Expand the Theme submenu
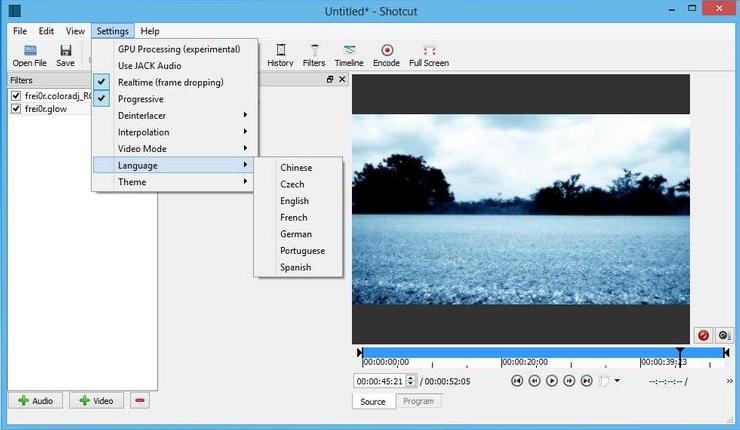740x430 pixels. pyautogui.click(x=173, y=182)
